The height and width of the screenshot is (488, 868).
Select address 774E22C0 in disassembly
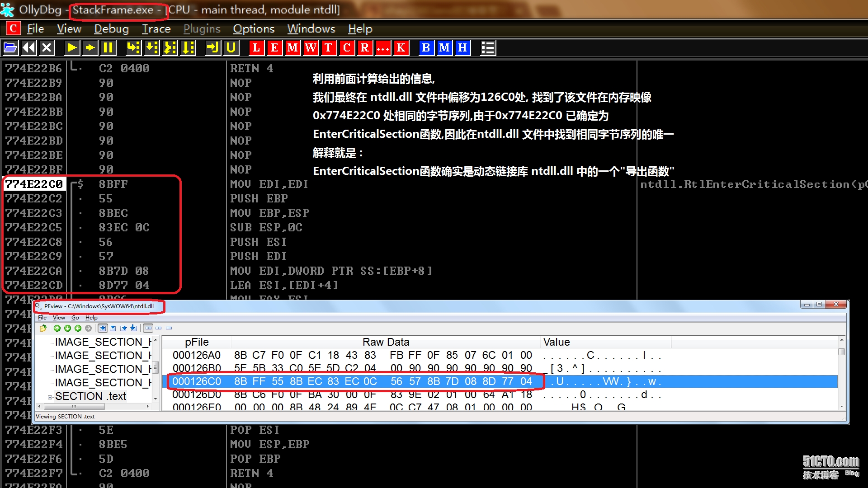[x=34, y=184]
